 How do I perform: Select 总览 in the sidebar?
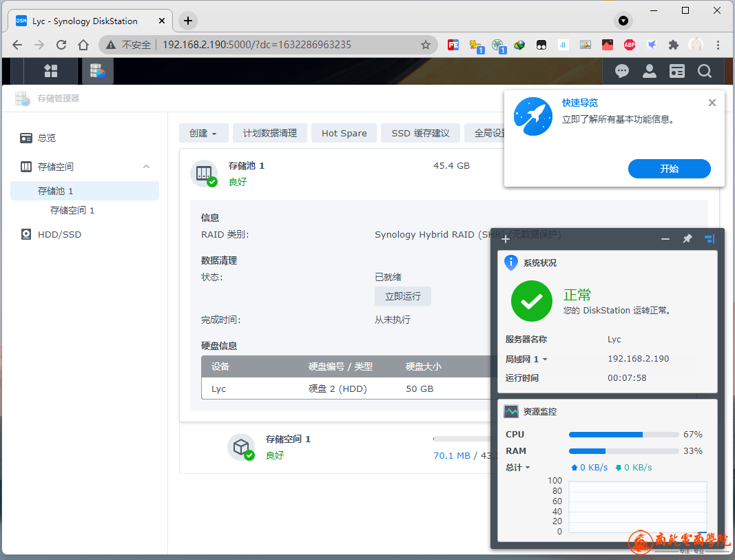pyautogui.click(x=84, y=138)
